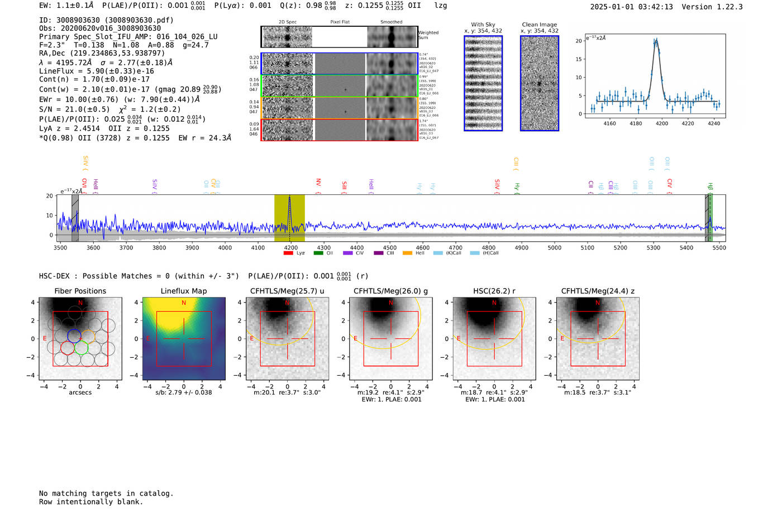Click the Cont(w) gmag 20.89 line
Viewport: 782px width, 532px height.
coord(130,89)
